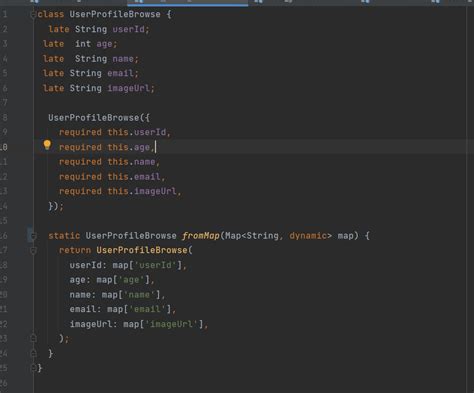This screenshot has width=474, height=393.
Task: Click 'age' in the late int declaration
Action: (104, 44)
